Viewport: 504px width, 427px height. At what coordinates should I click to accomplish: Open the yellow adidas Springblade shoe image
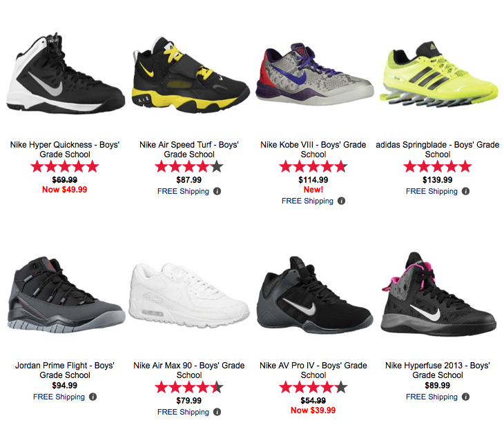[438, 74]
